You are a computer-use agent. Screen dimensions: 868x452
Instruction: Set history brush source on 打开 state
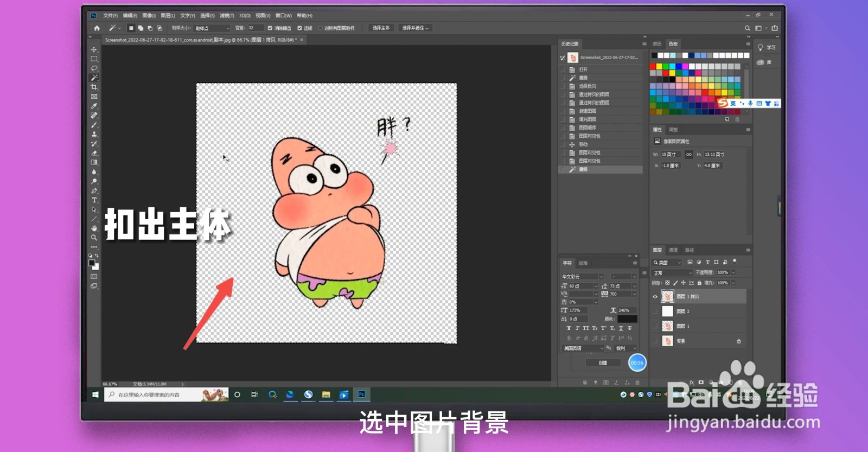click(x=563, y=69)
